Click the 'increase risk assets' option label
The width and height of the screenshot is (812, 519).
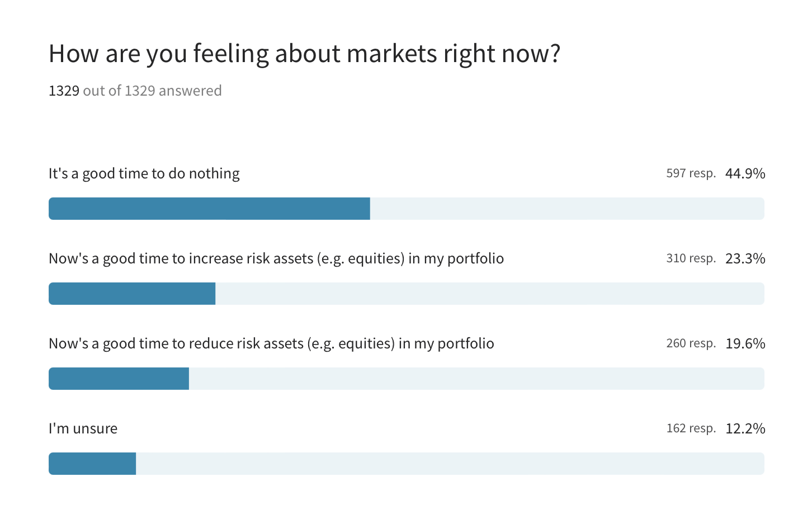[x=276, y=258]
